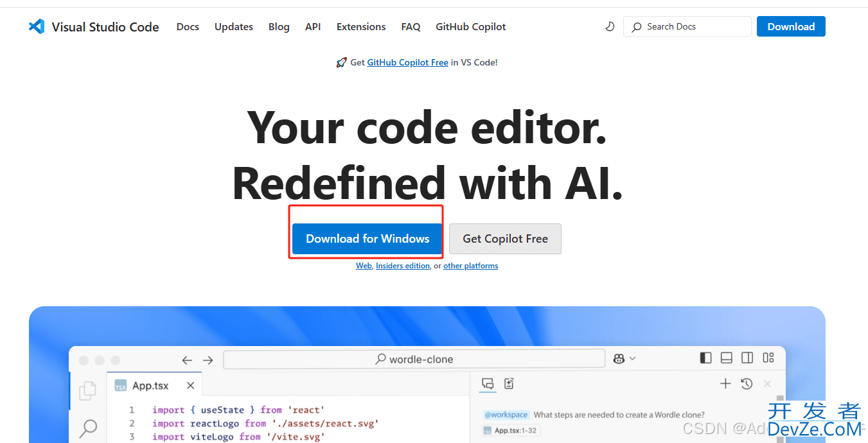Open the Copilot edits icon beside chat icon
Image resolution: width=868 pixels, height=443 pixels.
click(x=509, y=384)
